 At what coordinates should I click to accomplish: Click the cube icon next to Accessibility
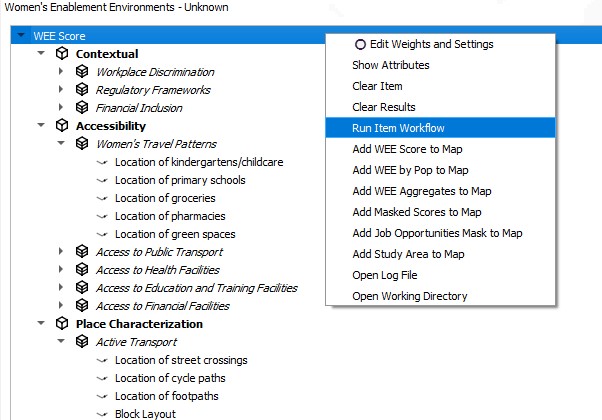point(62,126)
